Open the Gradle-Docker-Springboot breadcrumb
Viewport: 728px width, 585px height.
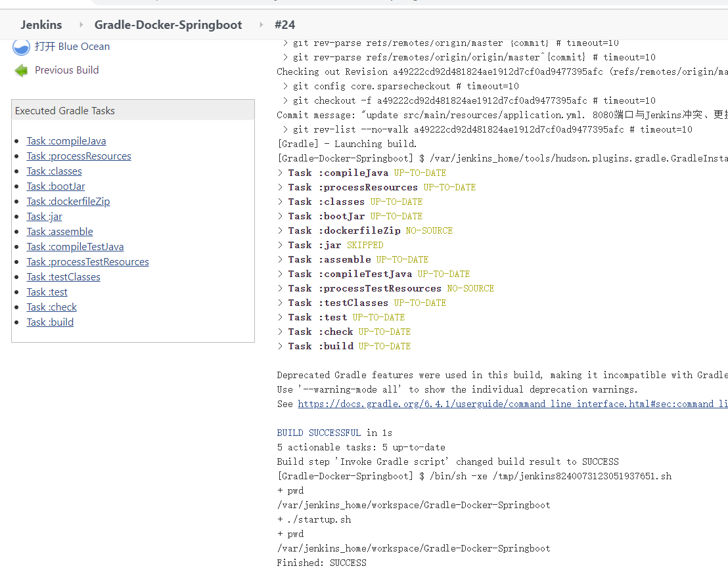[x=168, y=24]
